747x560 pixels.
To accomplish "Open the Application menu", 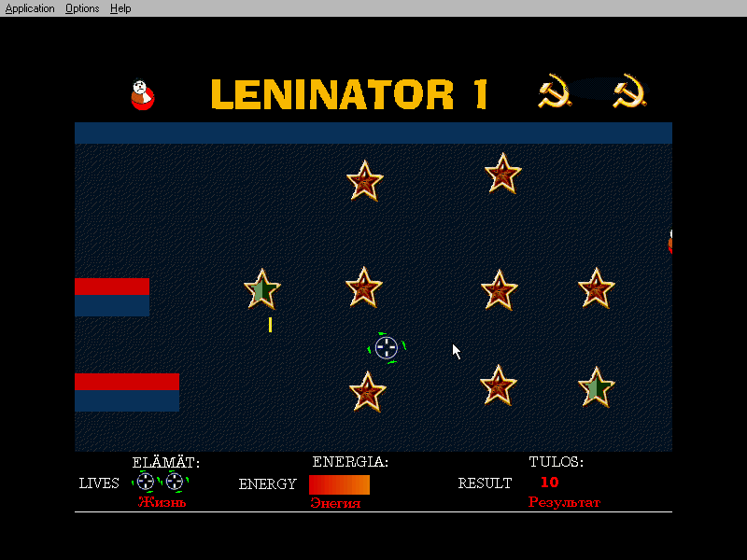I will click(x=30, y=8).
